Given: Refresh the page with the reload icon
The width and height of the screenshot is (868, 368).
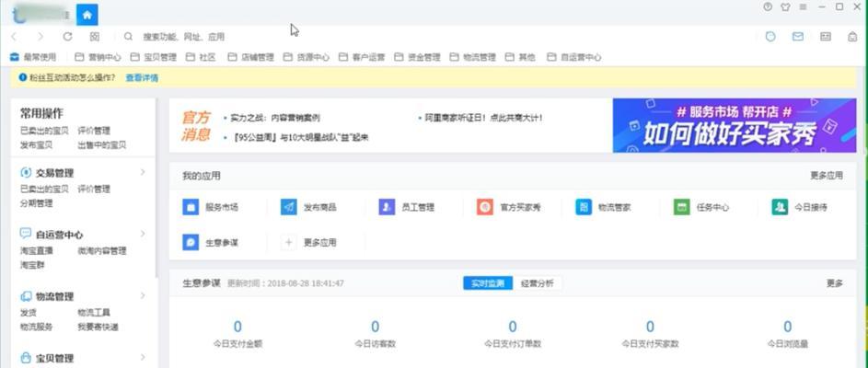Looking at the screenshot, I should point(67,37).
